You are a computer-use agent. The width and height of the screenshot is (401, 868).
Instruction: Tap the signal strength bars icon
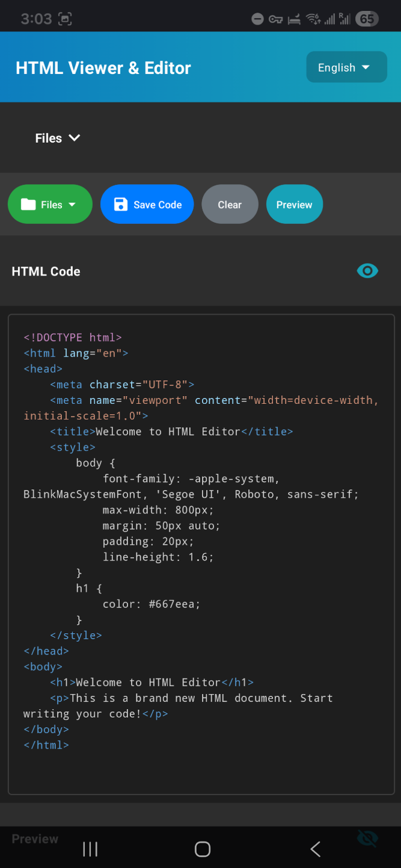tap(330, 19)
